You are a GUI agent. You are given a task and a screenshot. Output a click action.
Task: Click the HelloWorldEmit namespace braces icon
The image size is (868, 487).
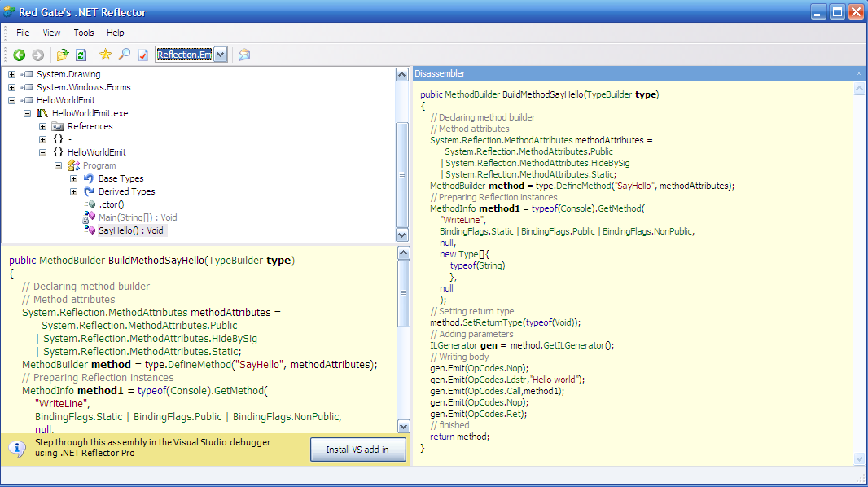coord(58,152)
